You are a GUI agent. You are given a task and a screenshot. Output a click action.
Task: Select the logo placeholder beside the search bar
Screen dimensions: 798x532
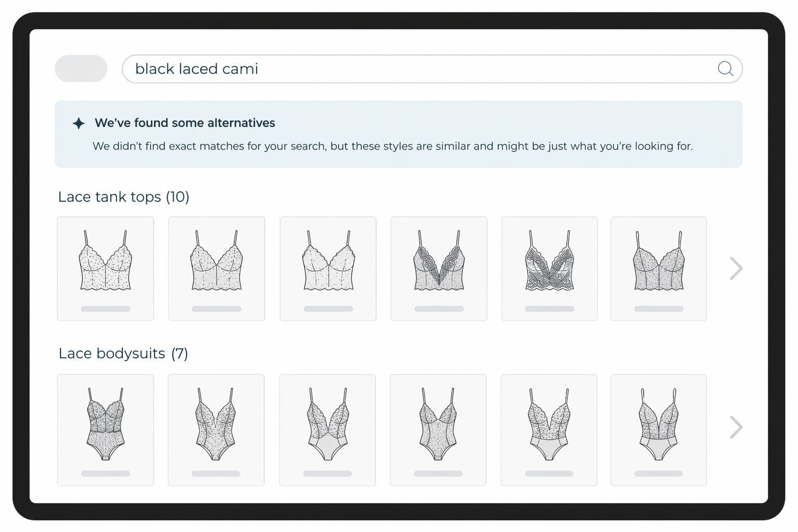click(81, 68)
